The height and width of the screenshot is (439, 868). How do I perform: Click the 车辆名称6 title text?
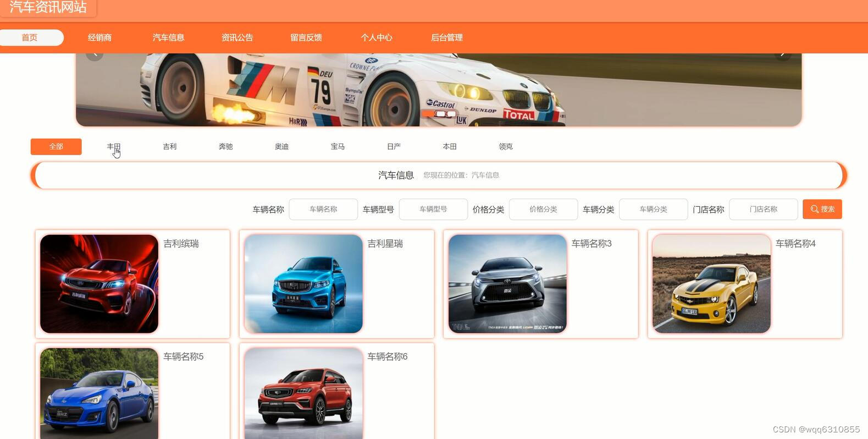tap(388, 356)
